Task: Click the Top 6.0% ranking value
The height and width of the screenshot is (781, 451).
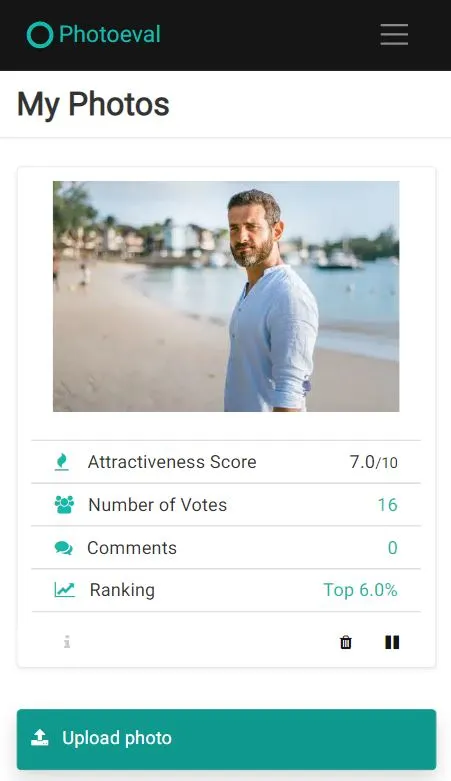Action: [x=360, y=590]
